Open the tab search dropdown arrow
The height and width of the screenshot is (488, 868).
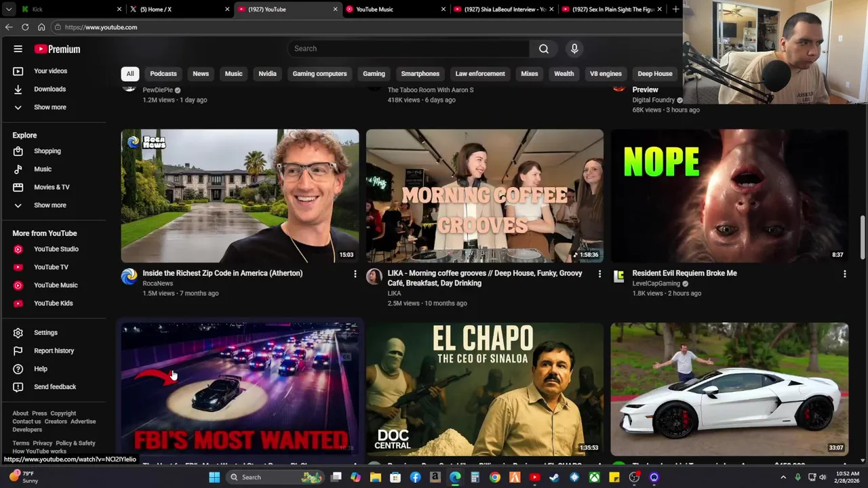click(x=8, y=9)
